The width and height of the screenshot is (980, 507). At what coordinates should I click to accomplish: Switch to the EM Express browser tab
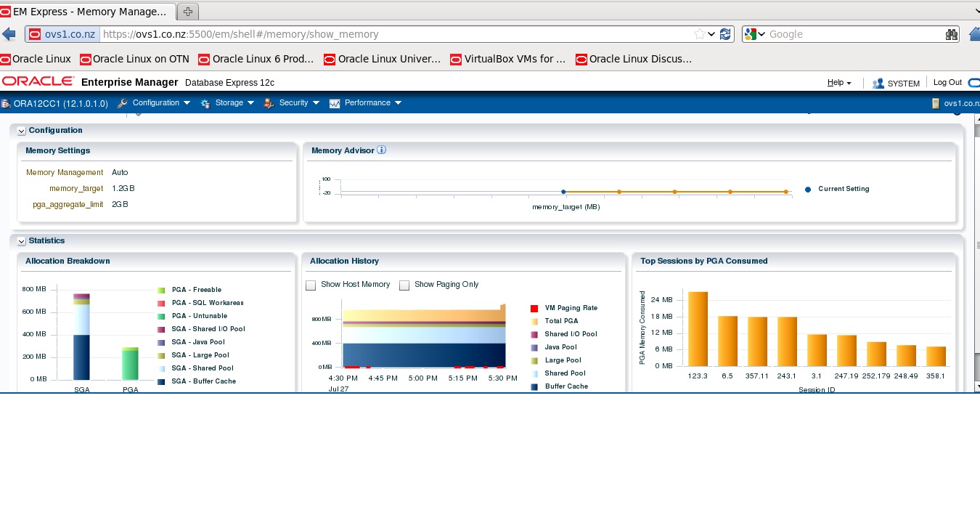(x=87, y=12)
